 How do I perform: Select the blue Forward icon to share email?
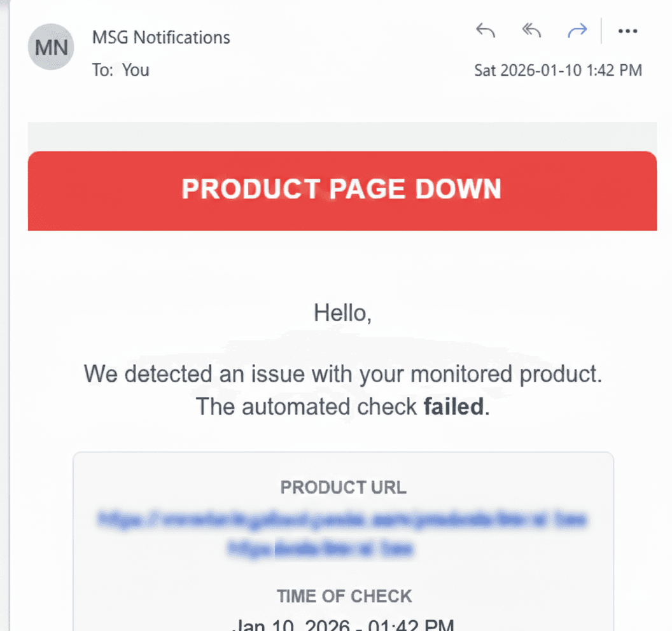tap(577, 31)
